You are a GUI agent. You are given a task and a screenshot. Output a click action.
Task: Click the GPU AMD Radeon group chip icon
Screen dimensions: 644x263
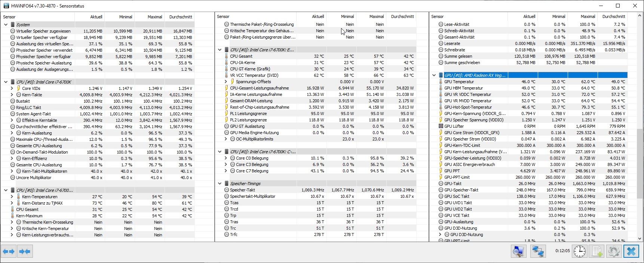pyautogui.click(x=441, y=75)
